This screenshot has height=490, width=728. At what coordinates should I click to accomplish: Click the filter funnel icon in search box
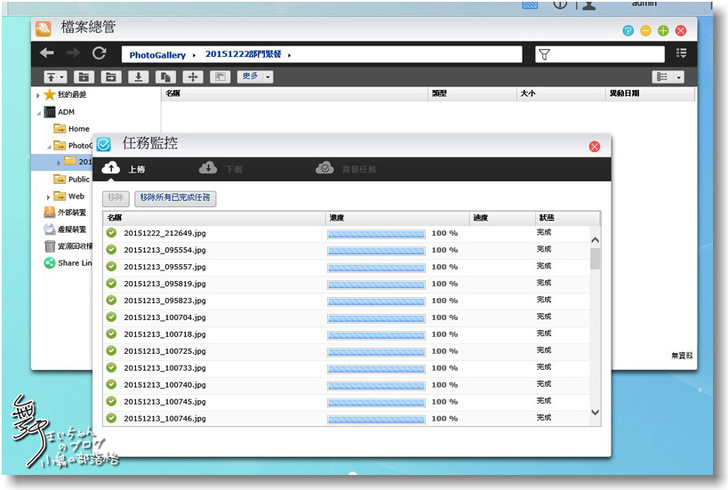coord(544,54)
